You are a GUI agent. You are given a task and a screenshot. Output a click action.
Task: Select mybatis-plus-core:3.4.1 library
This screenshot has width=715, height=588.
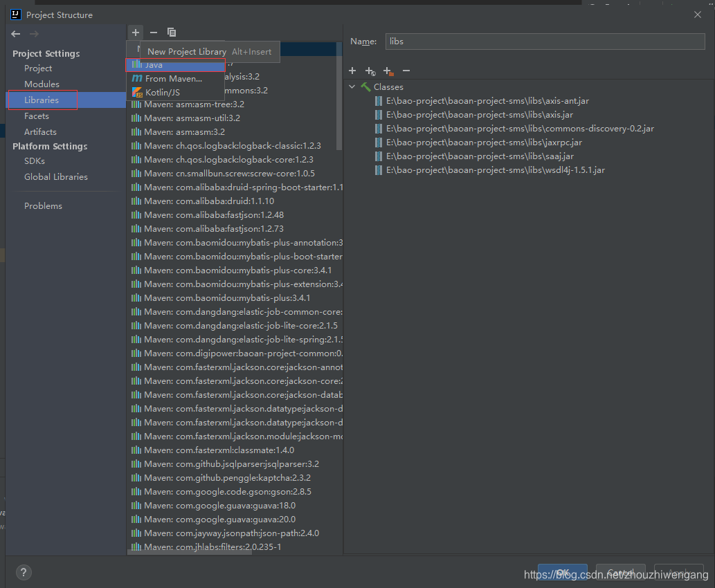pos(232,270)
